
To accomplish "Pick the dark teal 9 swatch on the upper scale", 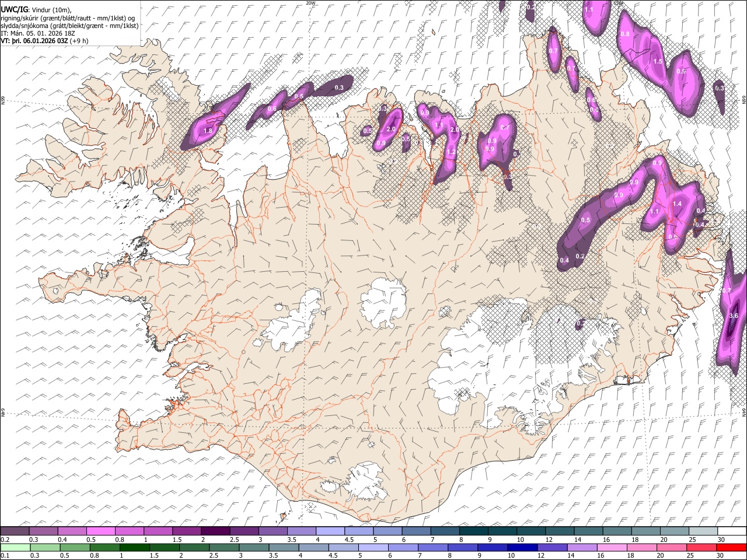I will click(502, 531).
